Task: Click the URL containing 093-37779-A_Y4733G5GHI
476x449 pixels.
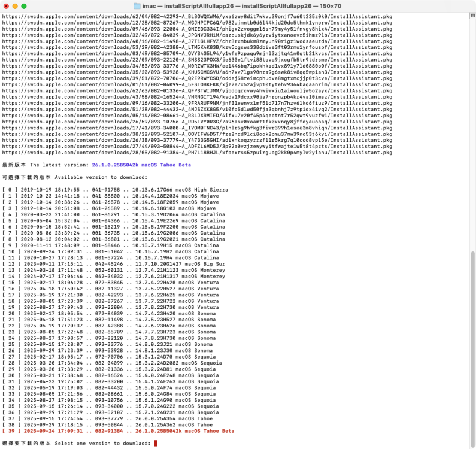Action: point(198,140)
